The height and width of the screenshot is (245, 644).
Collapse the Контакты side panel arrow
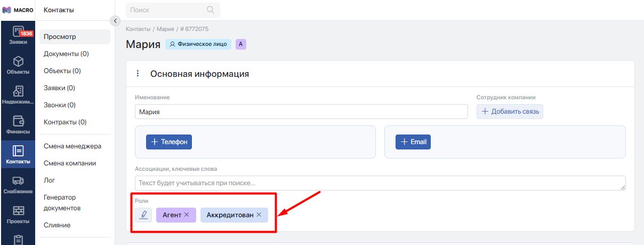click(115, 20)
